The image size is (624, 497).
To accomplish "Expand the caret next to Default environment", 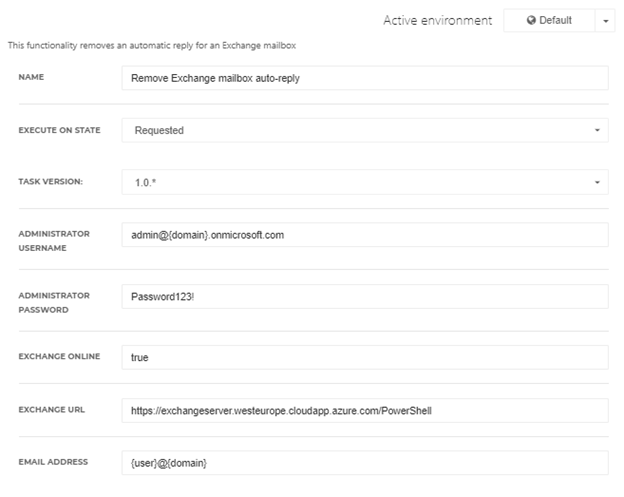I will [x=606, y=21].
